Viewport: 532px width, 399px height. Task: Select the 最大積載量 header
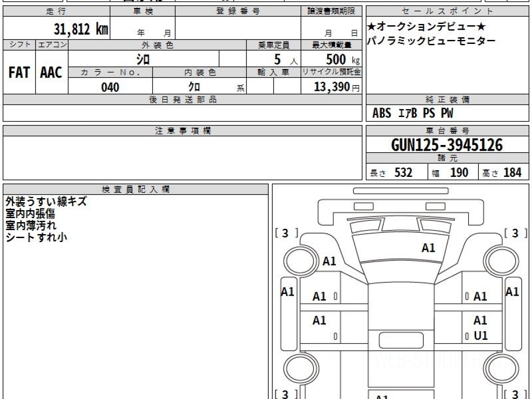coord(332,45)
